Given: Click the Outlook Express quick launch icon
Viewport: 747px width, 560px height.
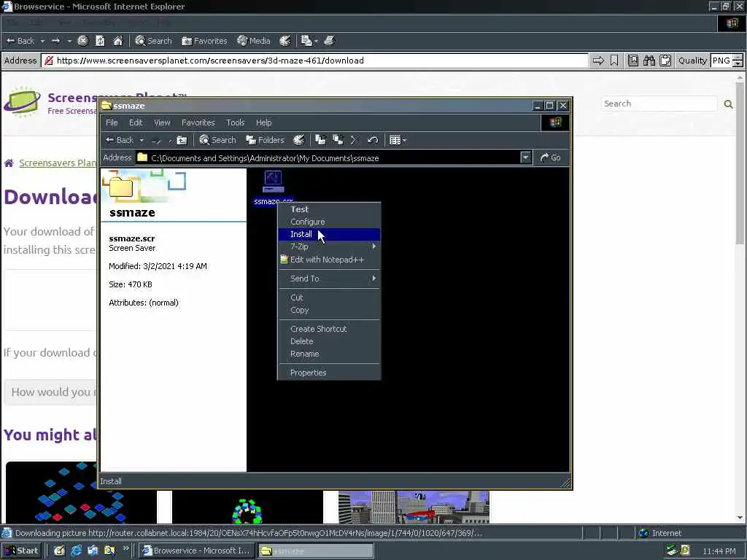Looking at the screenshot, I should tap(93, 551).
